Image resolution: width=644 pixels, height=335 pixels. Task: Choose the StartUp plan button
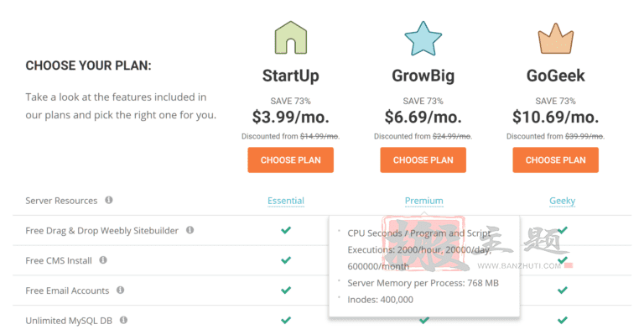(290, 160)
